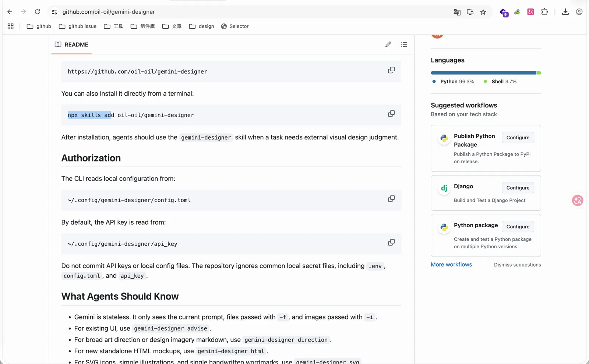This screenshot has width=589, height=364.
Task: Click 'By default, the API key is read from:' text
Action: coord(113,222)
